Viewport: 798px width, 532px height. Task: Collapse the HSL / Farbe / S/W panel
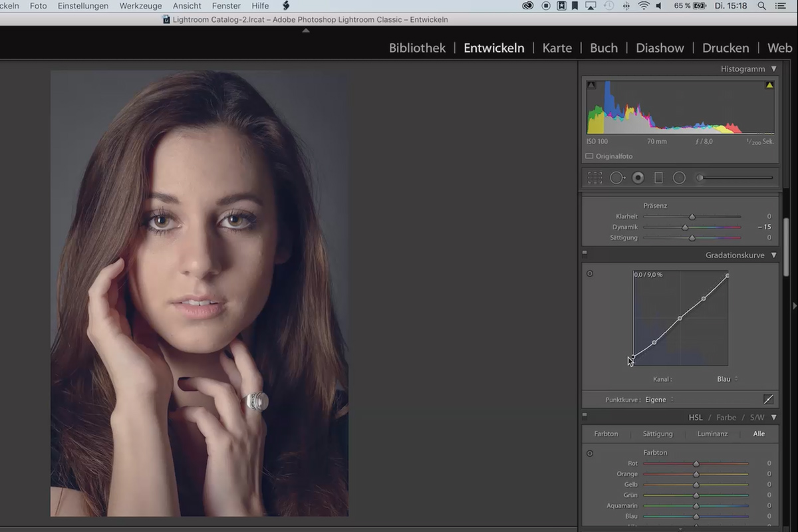(x=773, y=418)
